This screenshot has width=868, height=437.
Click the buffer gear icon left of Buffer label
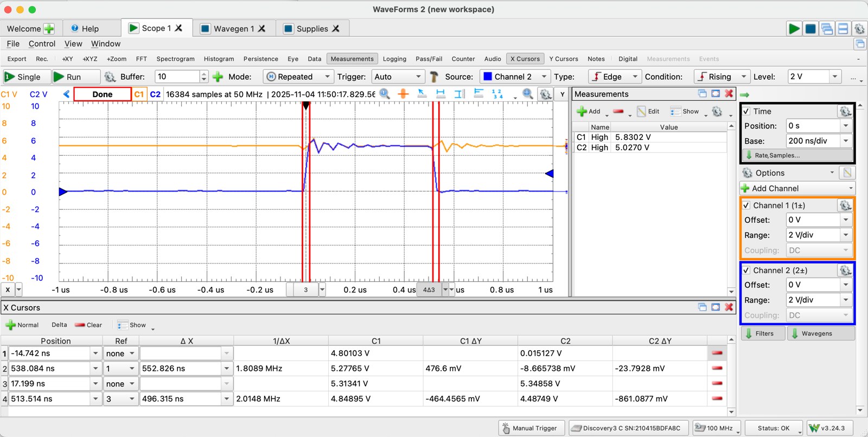click(x=110, y=77)
